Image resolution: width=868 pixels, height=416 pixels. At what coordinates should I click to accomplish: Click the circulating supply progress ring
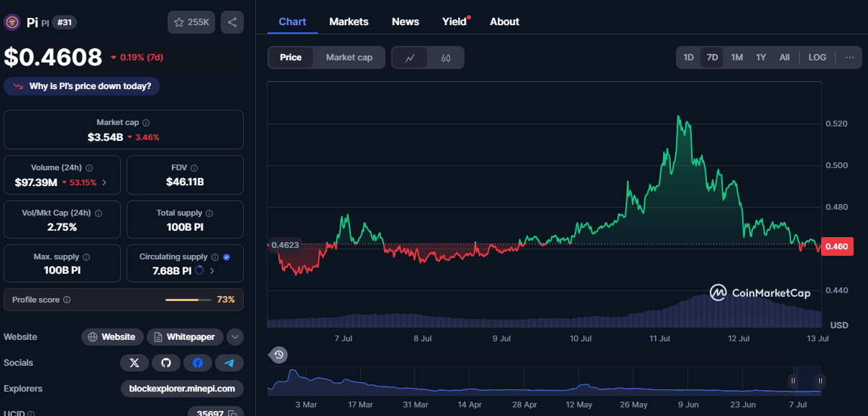(199, 271)
